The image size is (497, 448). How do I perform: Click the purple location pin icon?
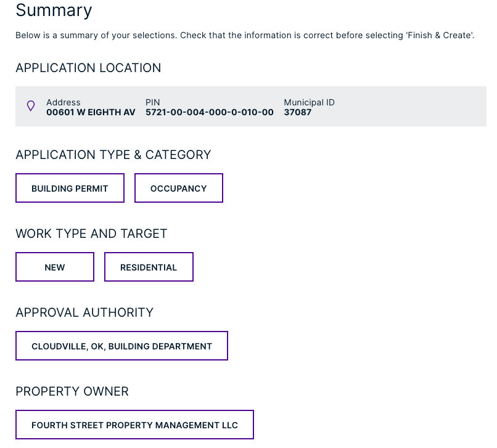[x=31, y=106]
